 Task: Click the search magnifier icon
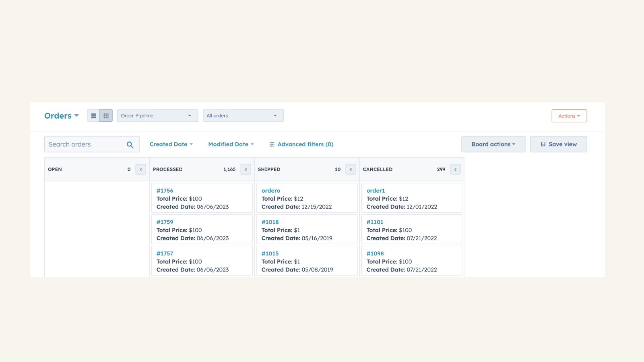pos(130,144)
